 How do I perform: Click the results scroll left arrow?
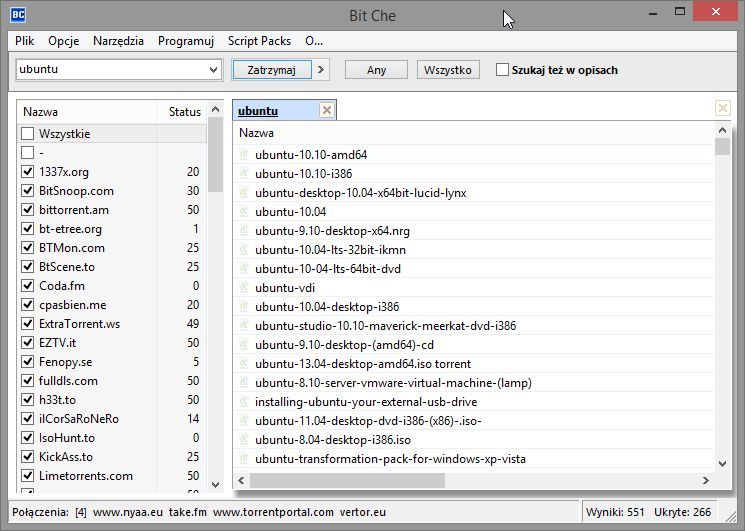(x=241, y=480)
